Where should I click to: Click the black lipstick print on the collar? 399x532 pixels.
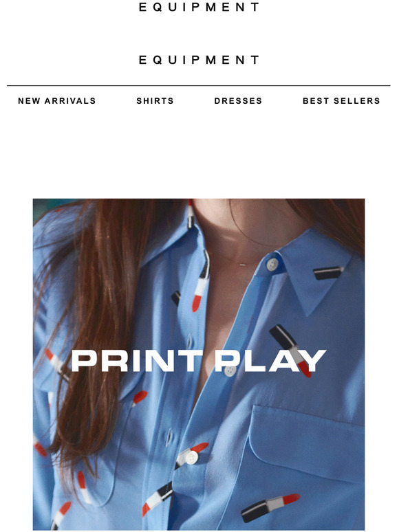[x=328, y=273]
